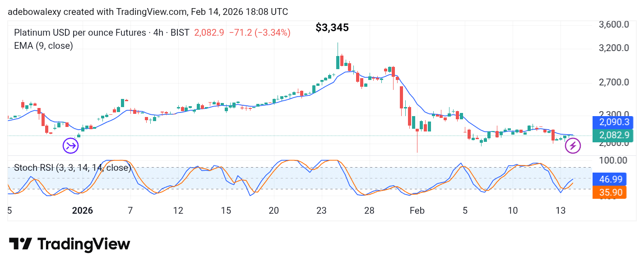Click the lightning bolt icon near recent candles
The width and height of the screenshot is (644, 267).
(x=573, y=145)
